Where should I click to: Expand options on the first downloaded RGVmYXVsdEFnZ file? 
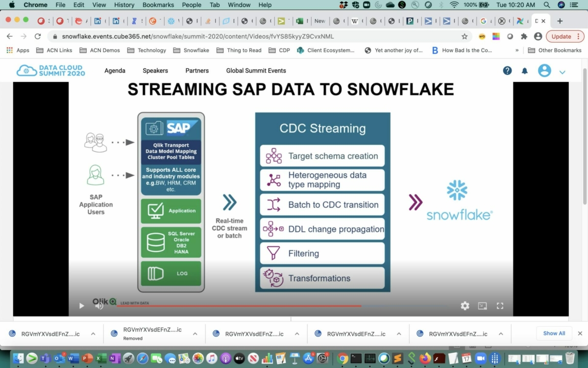point(92,333)
